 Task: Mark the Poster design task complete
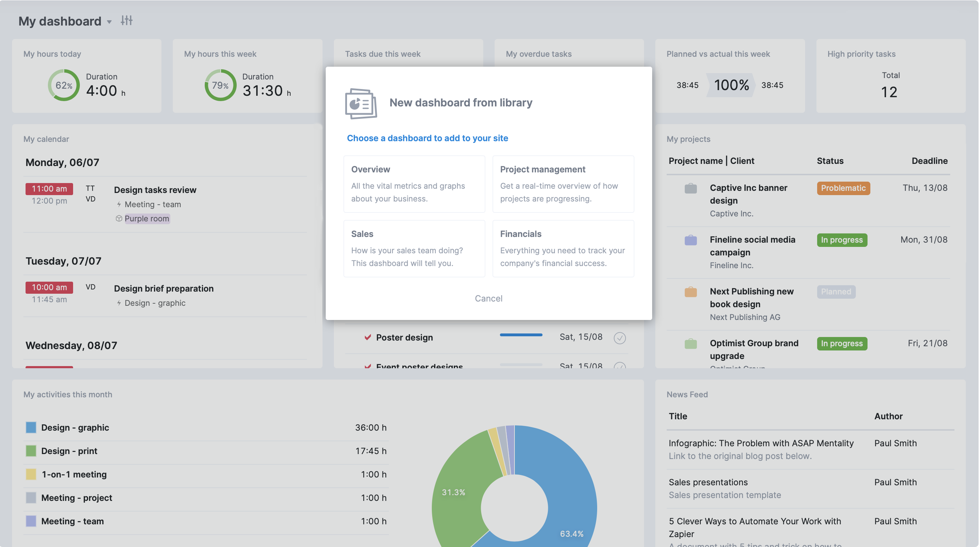point(620,338)
